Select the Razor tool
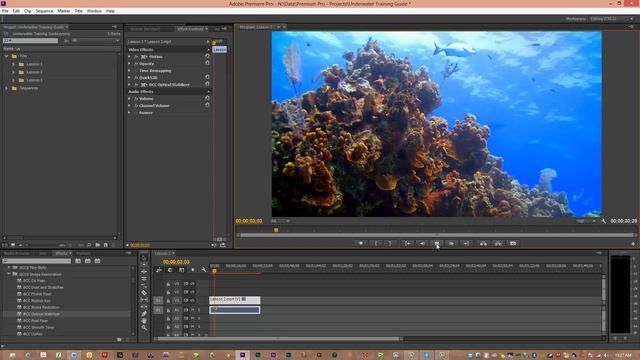The width and height of the screenshot is (640, 360). point(144,293)
